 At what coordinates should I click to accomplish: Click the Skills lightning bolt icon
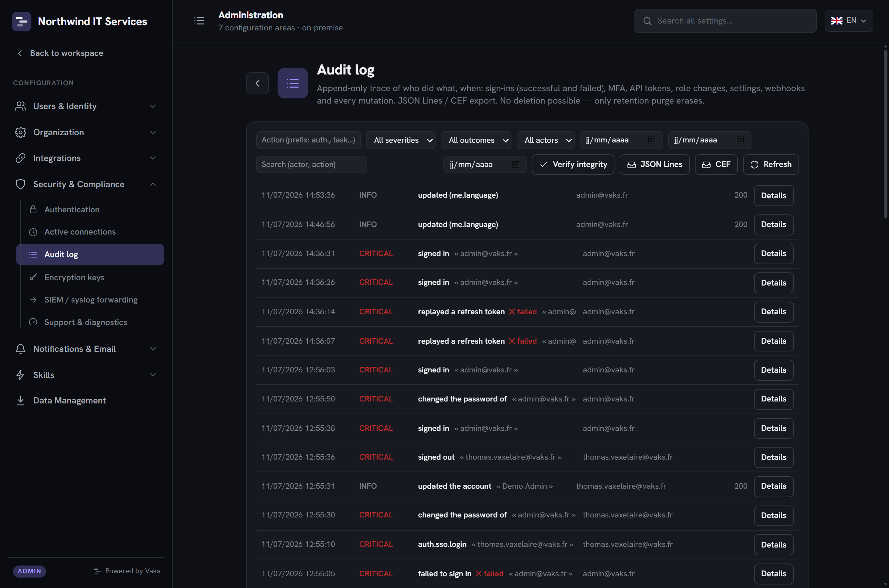[20, 375]
